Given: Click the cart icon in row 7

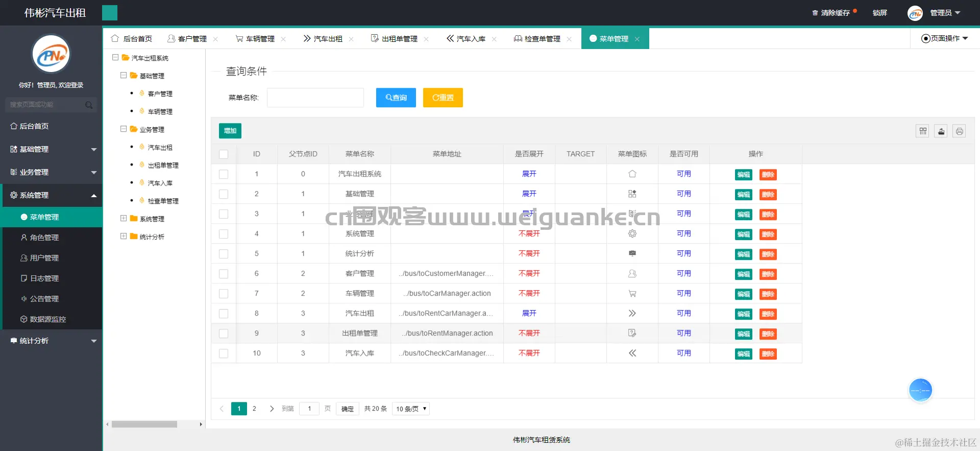Looking at the screenshot, I should 632,293.
